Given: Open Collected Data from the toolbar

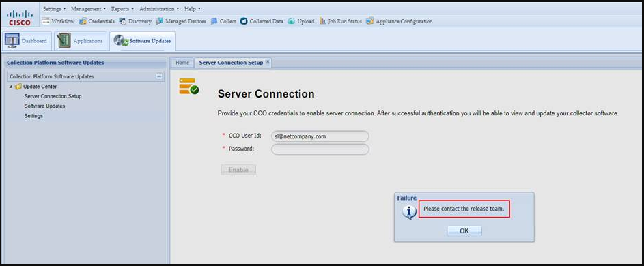Looking at the screenshot, I should coord(262,21).
